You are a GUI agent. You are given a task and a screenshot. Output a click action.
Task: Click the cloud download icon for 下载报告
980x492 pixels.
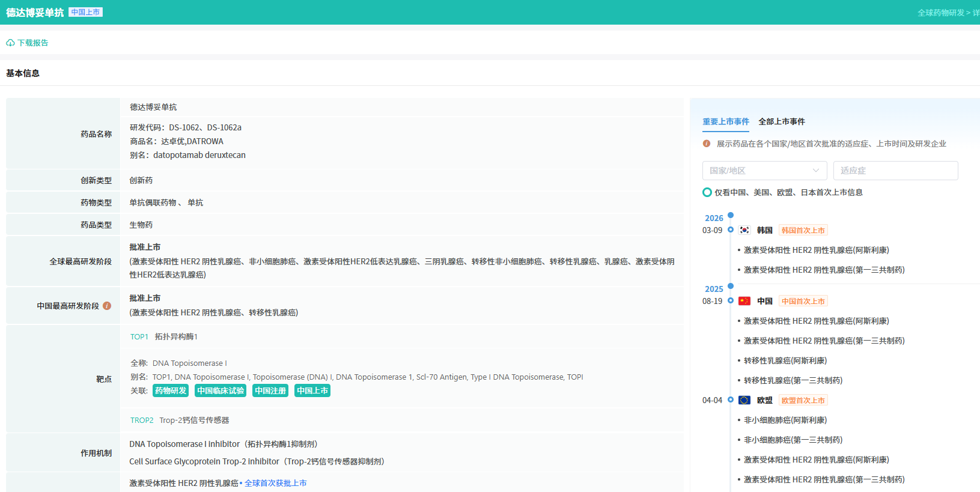click(x=10, y=43)
